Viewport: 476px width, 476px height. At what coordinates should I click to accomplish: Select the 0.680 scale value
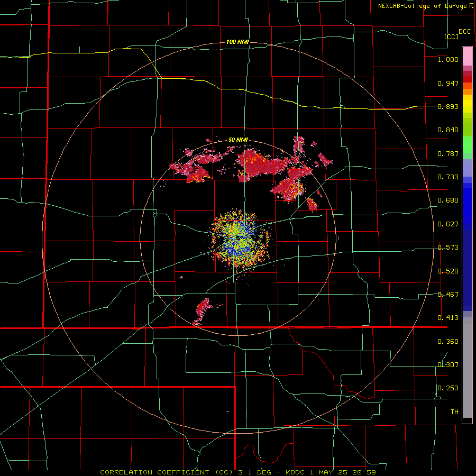click(x=448, y=200)
